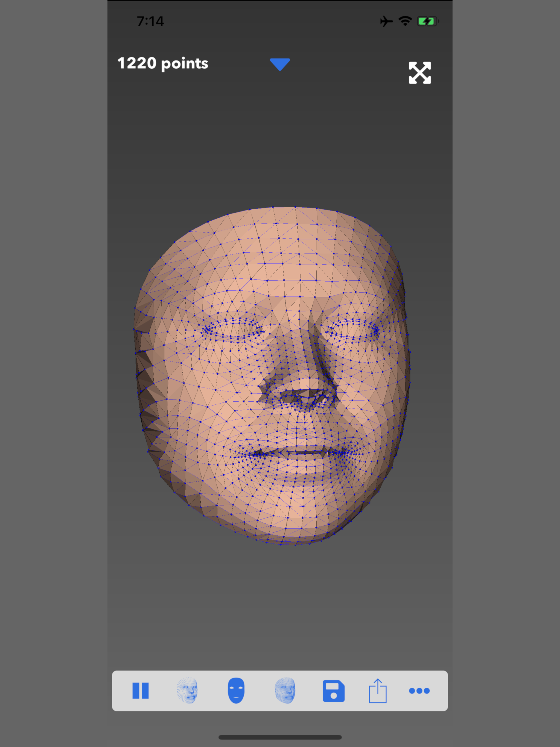Select the solid blue mask view
This screenshot has height=747, width=560.
236,691
